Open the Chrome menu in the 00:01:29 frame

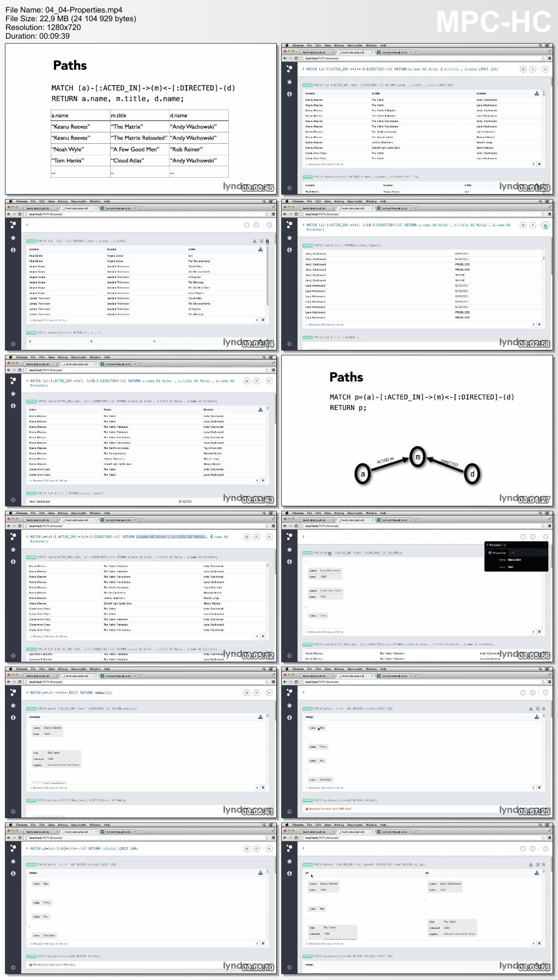tap(298, 45)
